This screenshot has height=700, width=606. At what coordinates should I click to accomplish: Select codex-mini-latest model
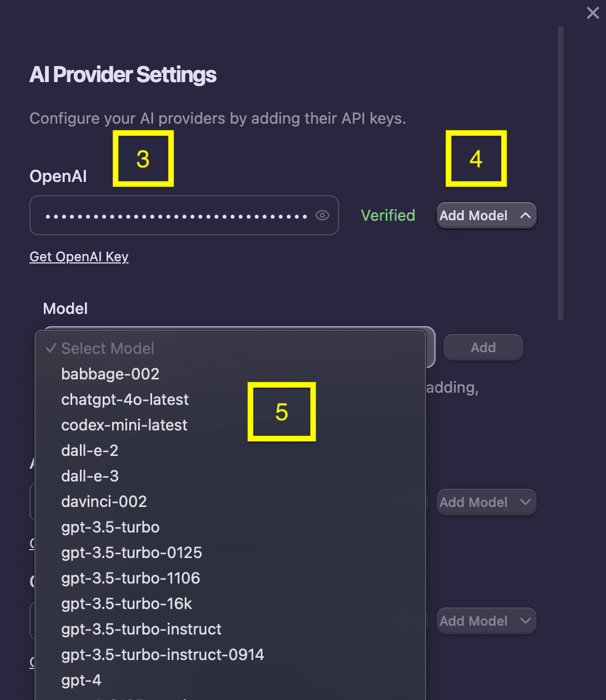pyautogui.click(x=124, y=425)
